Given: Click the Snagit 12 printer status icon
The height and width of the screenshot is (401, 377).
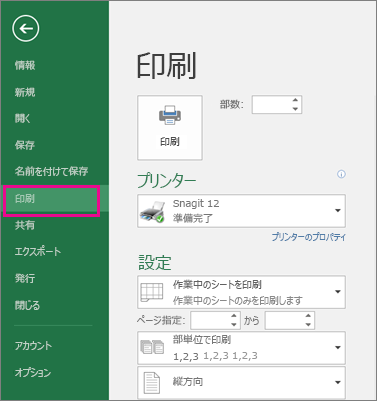Looking at the screenshot, I should point(153,212).
